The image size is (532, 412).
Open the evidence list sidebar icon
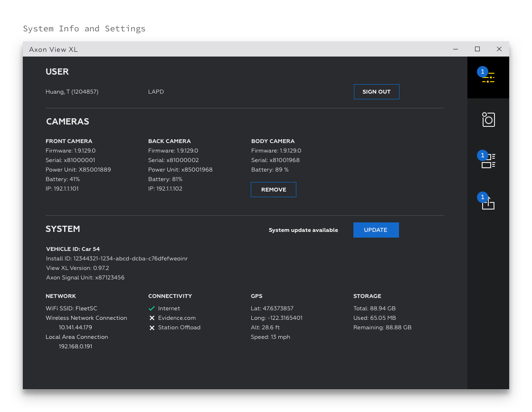pos(489,161)
